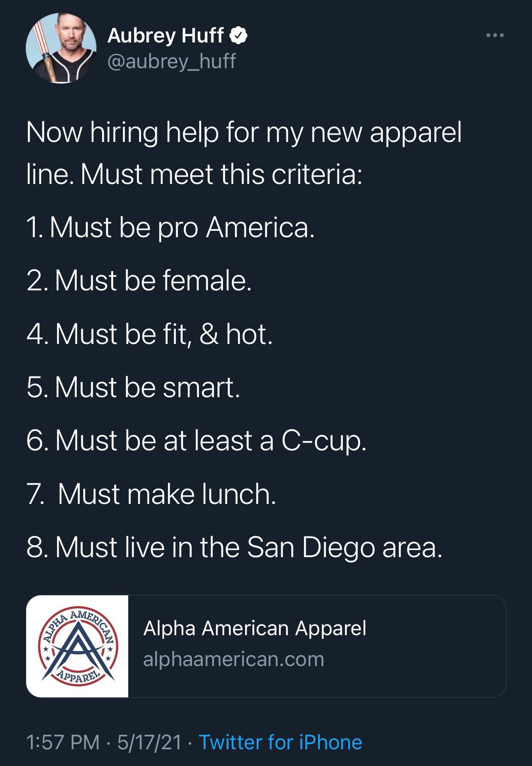This screenshot has height=766, width=532.
Task: Open the @aubrey_huff handle link
Action: point(171,61)
